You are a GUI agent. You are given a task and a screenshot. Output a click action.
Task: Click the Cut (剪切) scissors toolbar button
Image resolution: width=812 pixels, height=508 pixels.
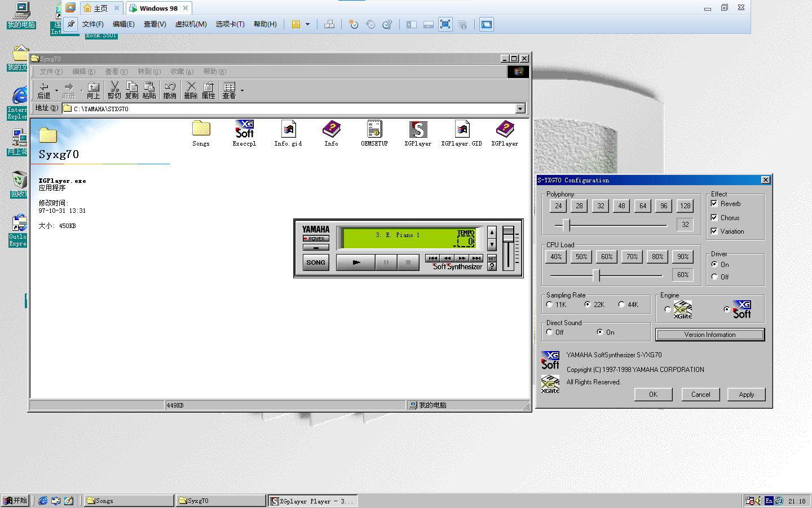(x=114, y=90)
